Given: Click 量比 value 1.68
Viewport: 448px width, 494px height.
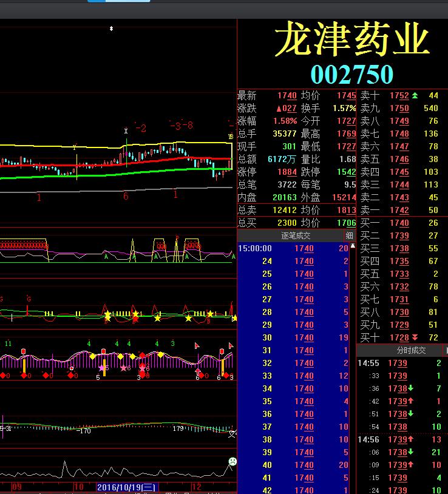Looking at the screenshot, I should point(348,159).
